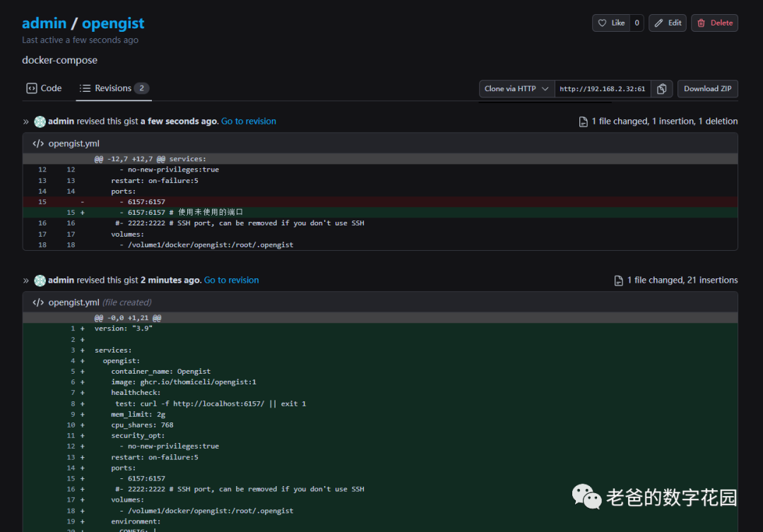Click the like count showing 0
763x532 pixels.
637,23
